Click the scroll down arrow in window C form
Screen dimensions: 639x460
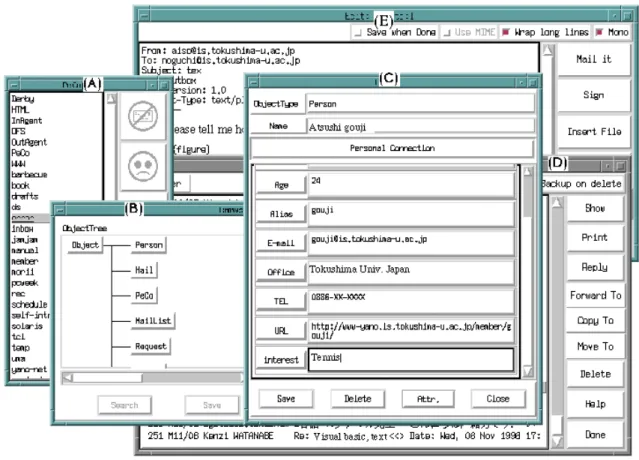click(x=528, y=371)
